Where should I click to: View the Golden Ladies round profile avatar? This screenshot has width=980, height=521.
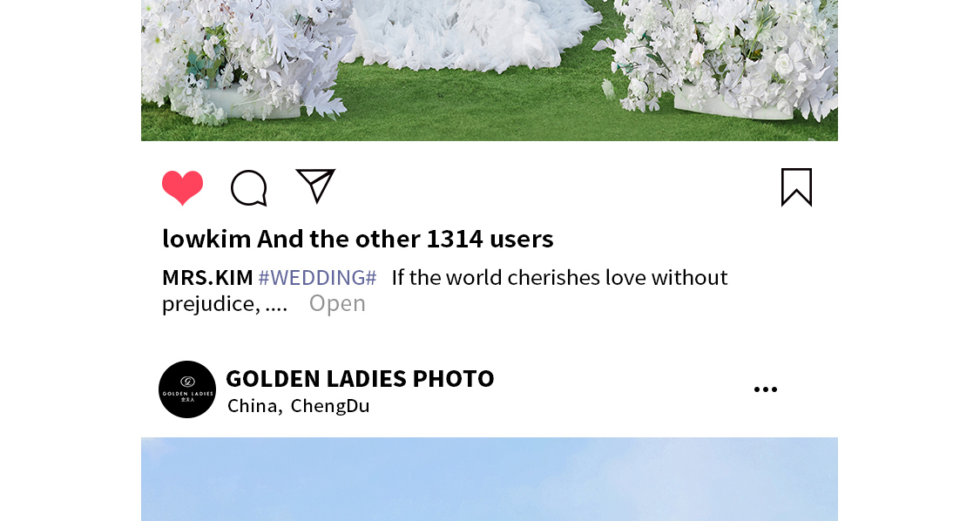coord(187,389)
